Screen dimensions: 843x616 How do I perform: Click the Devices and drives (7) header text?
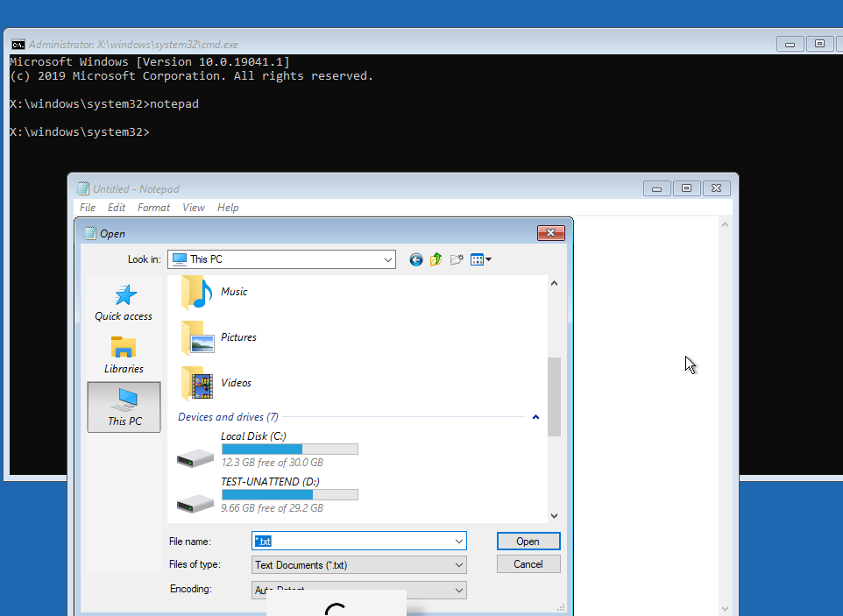228,417
